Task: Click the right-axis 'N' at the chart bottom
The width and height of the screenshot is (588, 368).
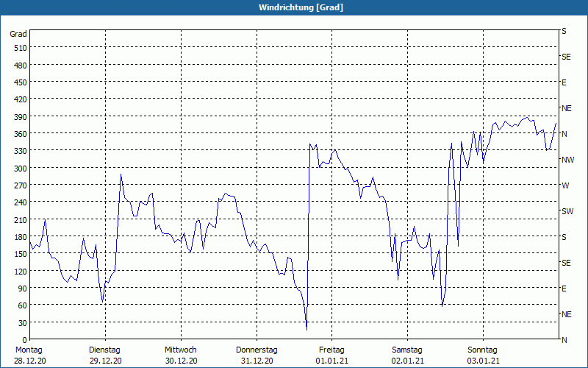Action: pos(564,340)
